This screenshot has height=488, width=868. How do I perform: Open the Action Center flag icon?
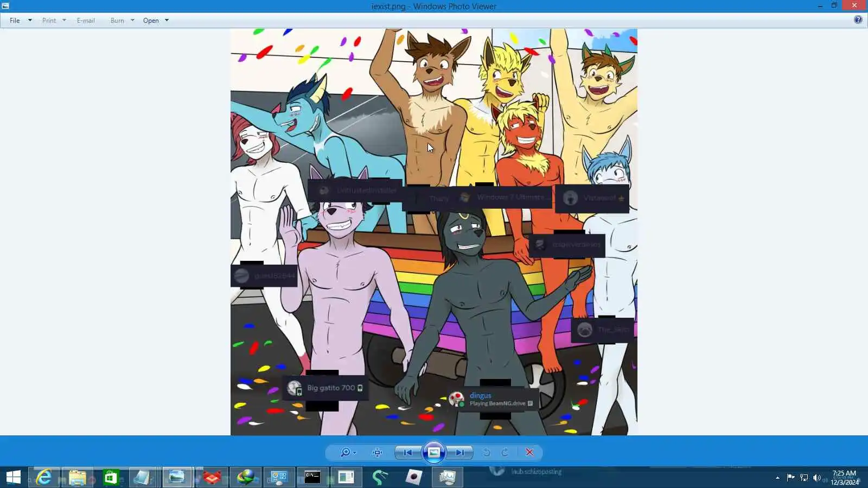(x=790, y=478)
